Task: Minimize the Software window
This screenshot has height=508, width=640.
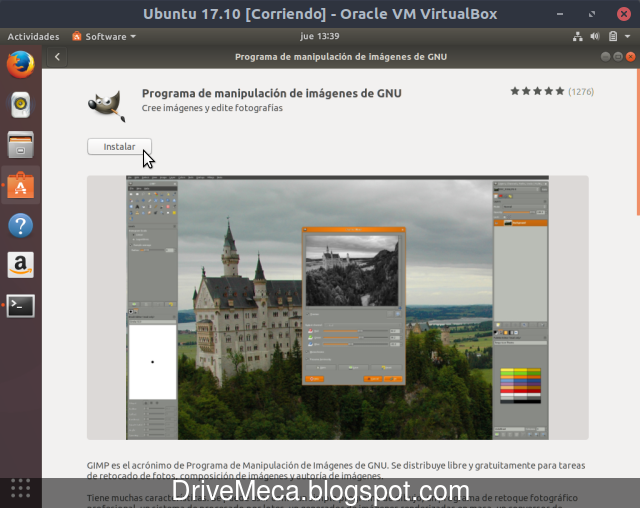Action: click(605, 57)
